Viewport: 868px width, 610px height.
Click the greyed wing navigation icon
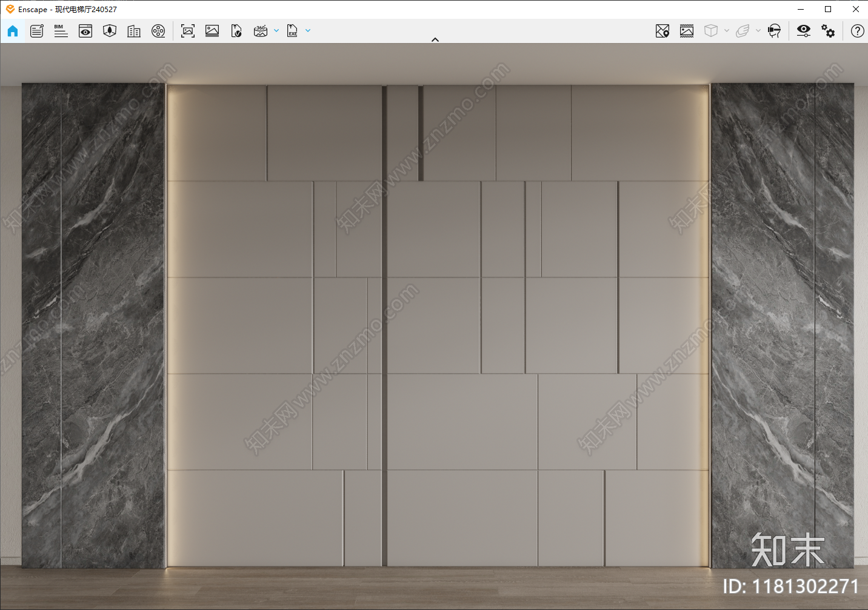tap(743, 31)
